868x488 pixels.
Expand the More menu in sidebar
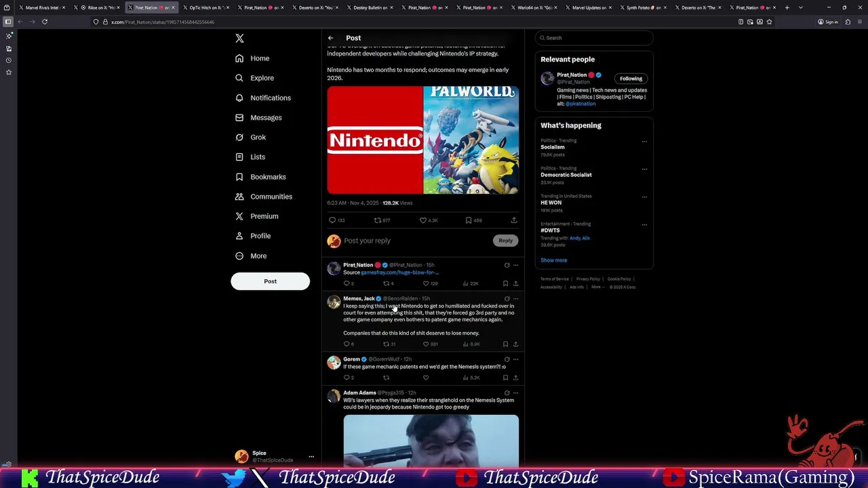pos(250,256)
